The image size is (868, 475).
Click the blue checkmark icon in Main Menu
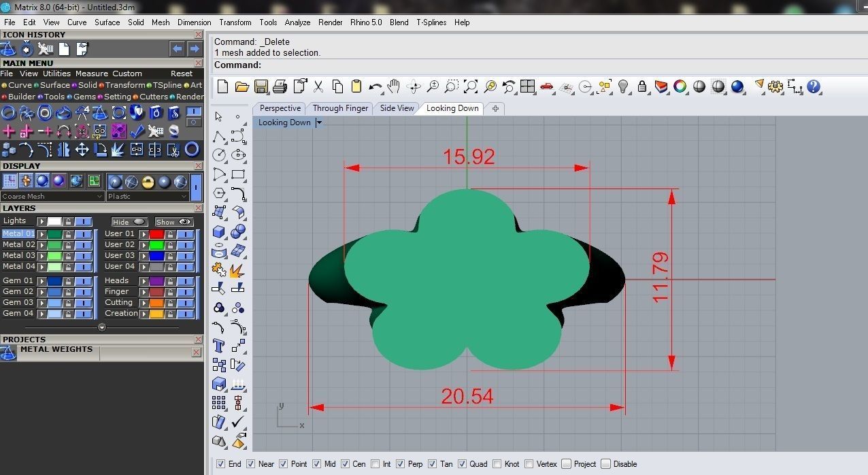click(137, 131)
